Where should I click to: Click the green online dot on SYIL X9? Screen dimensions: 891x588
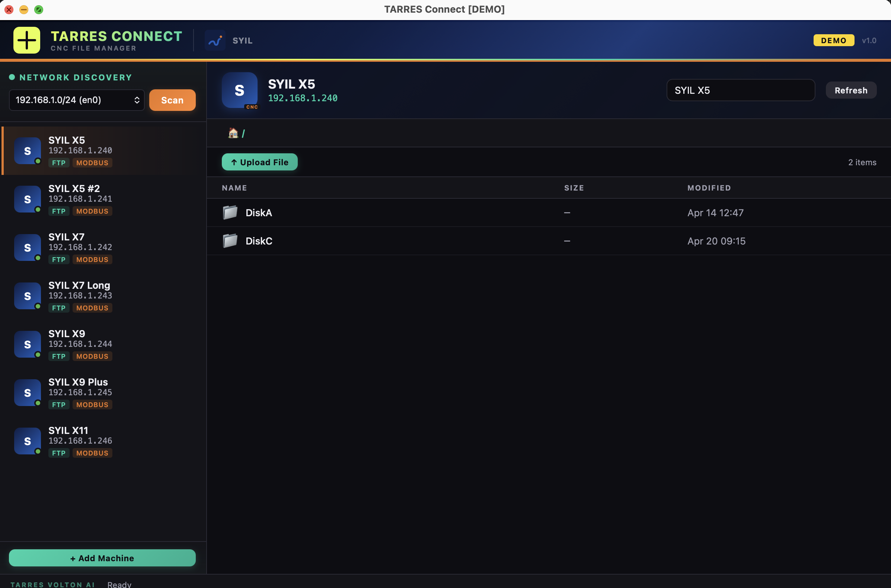[38, 355]
